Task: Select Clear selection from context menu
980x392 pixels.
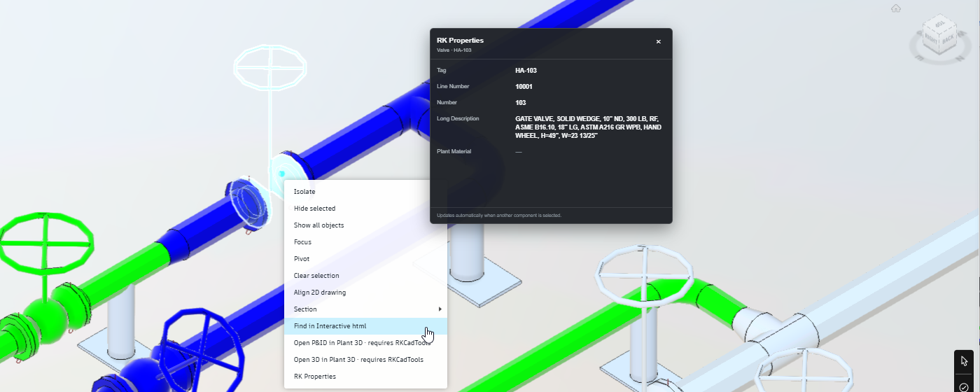Action: [x=365, y=276]
